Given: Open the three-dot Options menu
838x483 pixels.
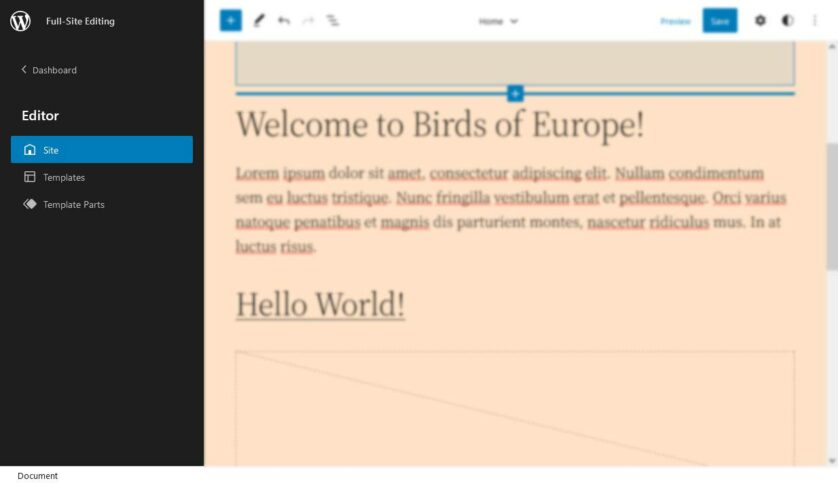Looking at the screenshot, I should click(x=814, y=20).
